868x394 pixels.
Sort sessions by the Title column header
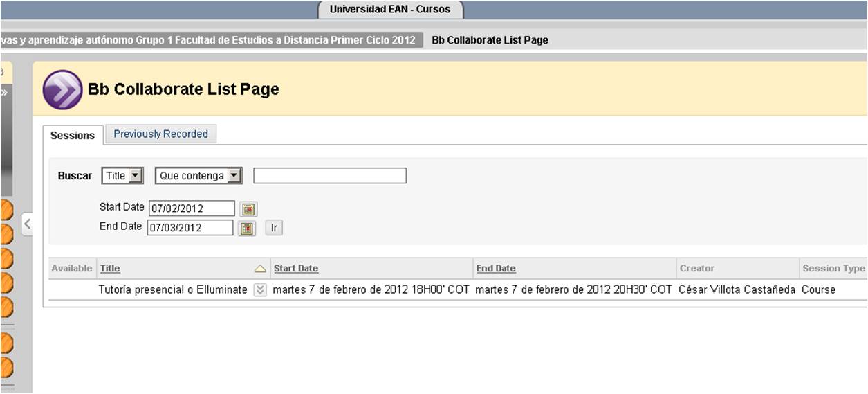pos(110,269)
